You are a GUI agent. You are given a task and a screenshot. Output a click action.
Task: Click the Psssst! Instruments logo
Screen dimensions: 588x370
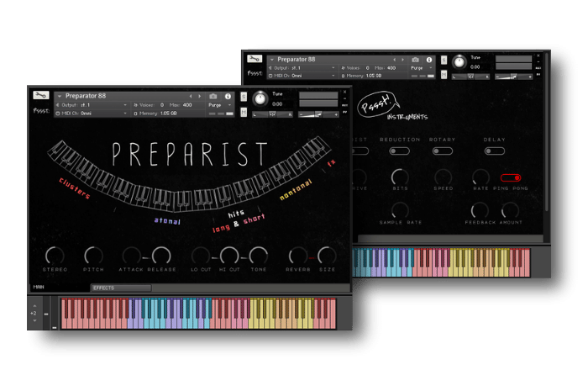pos(391,106)
